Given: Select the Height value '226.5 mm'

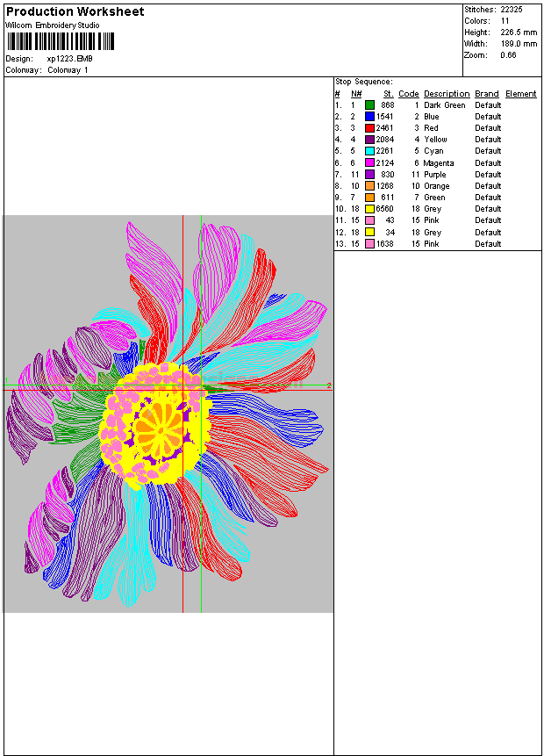Looking at the screenshot, I should [519, 32].
